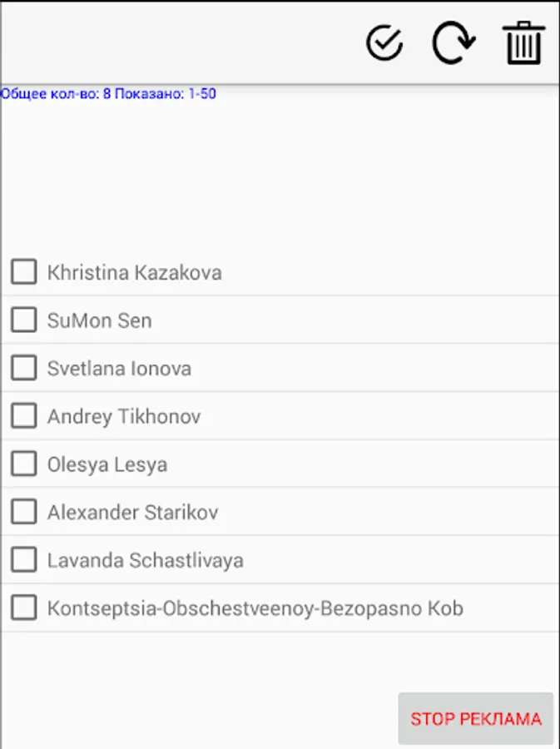Check the Lavanda Schastlivaya box
The height and width of the screenshot is (749, 560).
[x=23, y=560]
